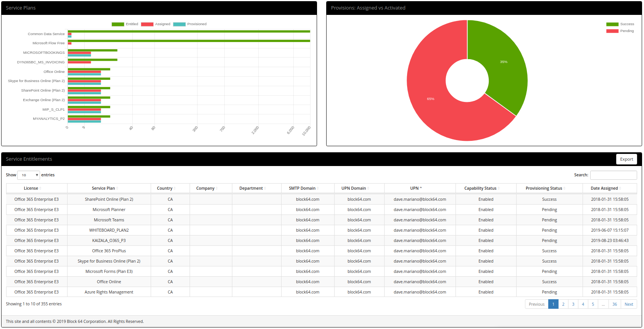
Task: Sort table by License column
Action: (x=37, y=189)
